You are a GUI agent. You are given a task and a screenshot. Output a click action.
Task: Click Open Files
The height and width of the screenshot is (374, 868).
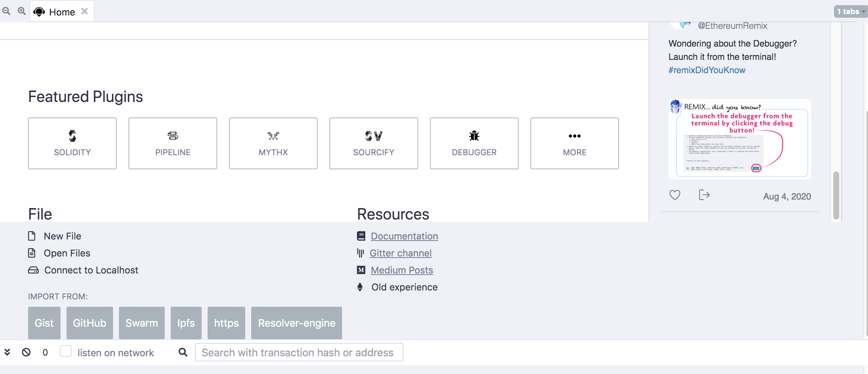(67, 253)
